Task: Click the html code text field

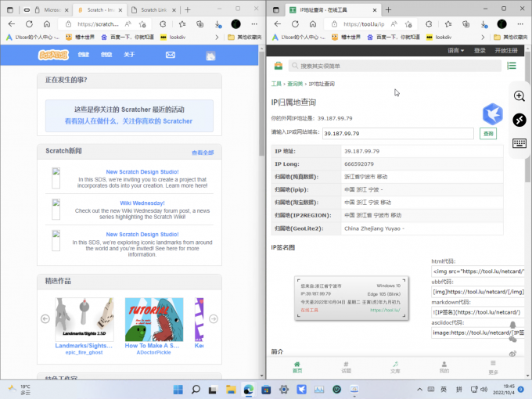Action: (477, 271)
